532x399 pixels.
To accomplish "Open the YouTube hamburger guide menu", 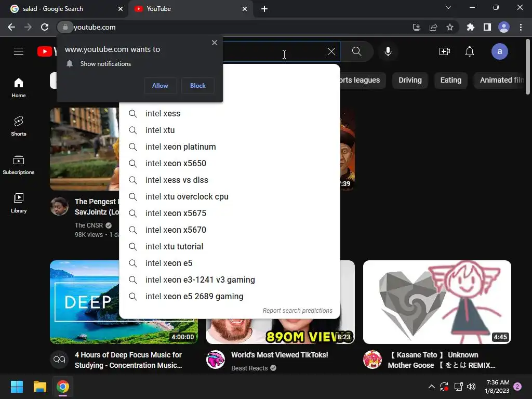I will [x=19, y=51].
